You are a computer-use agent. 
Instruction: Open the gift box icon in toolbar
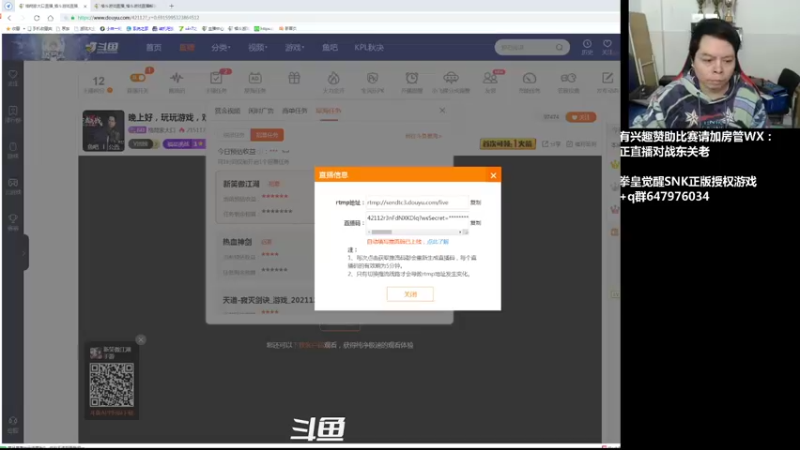click(294, 78)
